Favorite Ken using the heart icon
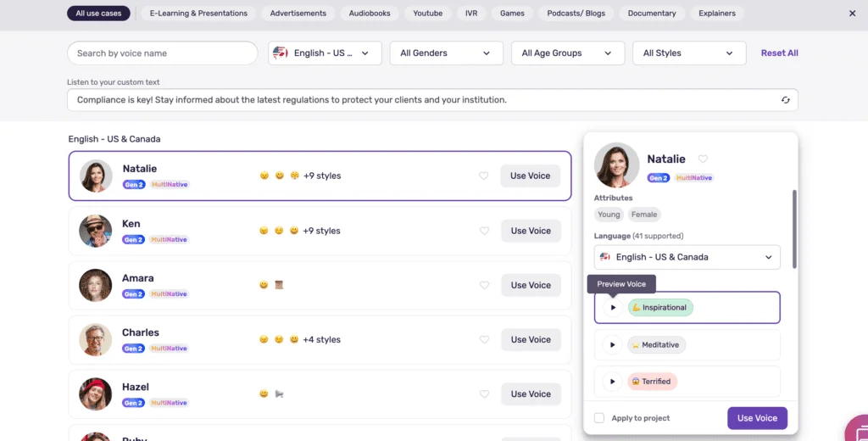Viewport: 868px width, 441px height. pyautogui.click(x=484, y=231)
